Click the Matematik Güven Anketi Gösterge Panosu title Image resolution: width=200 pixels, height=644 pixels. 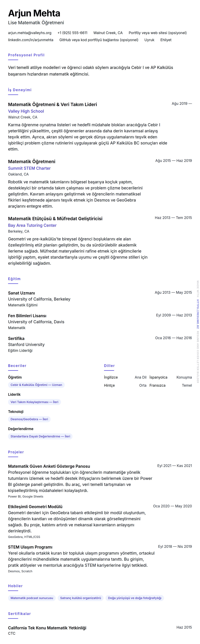coord(49,466)
